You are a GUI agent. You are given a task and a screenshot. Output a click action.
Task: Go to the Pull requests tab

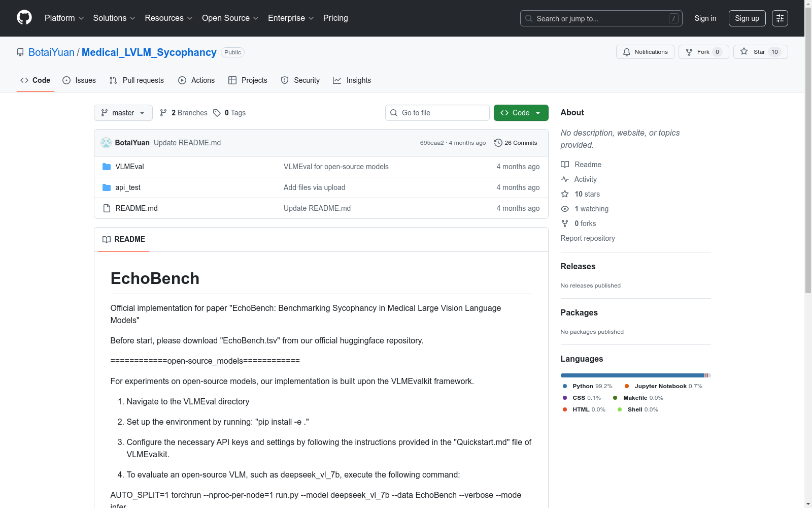pos(137,80)
